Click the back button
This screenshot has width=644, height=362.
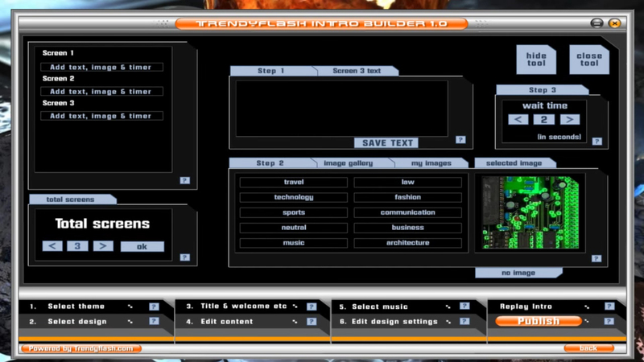(588, 348)
